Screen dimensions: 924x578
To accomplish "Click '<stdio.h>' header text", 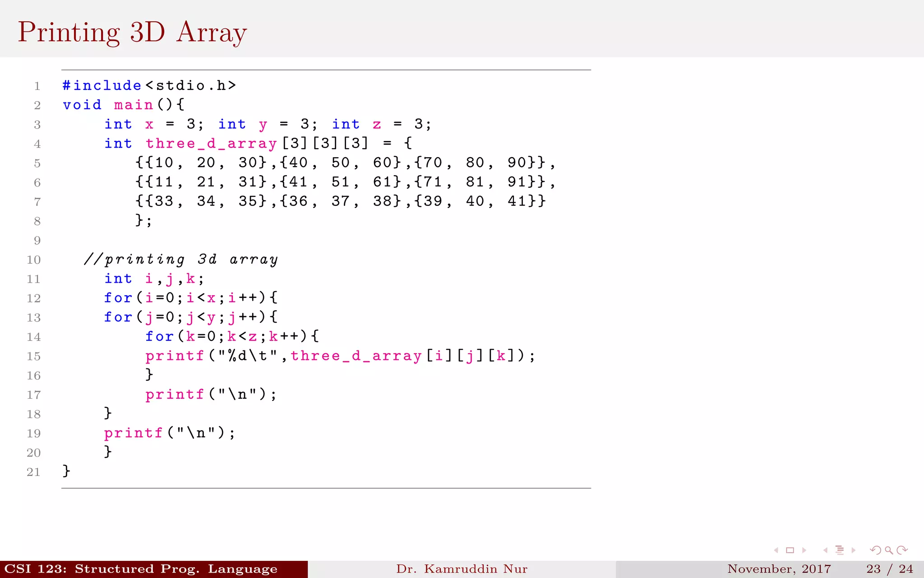I will click(x=191, y=85).
